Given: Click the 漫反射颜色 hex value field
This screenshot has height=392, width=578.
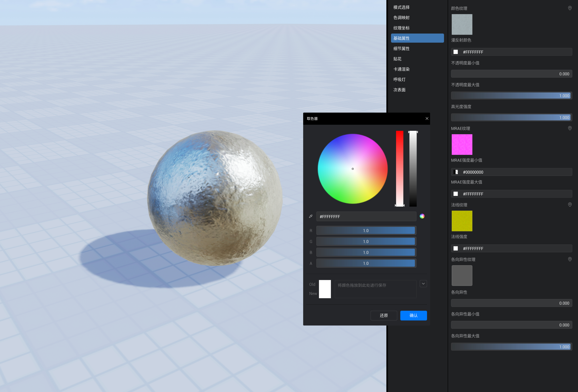Looking at the screenshot, I should pyautogui.click(x=512, y=52).
